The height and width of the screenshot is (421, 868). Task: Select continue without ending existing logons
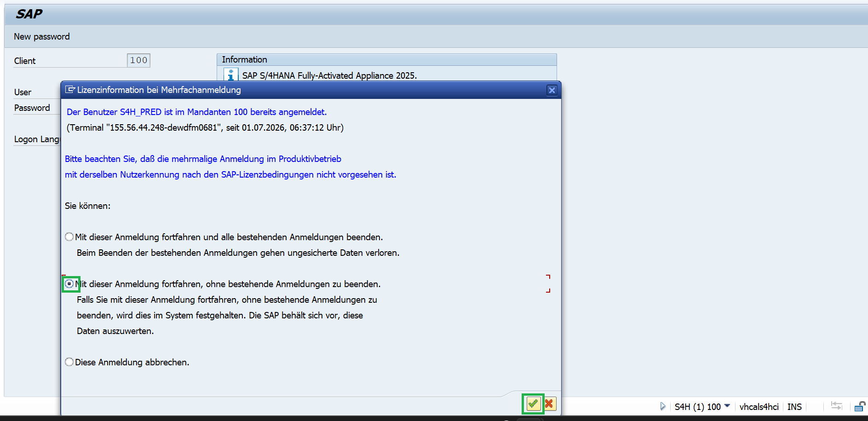[x=69, y=284]
